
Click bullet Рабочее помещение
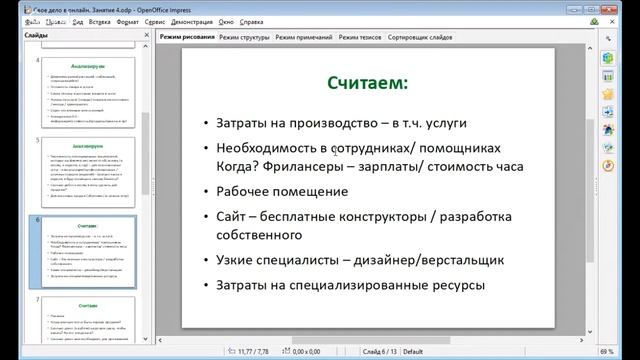(282, 191)
